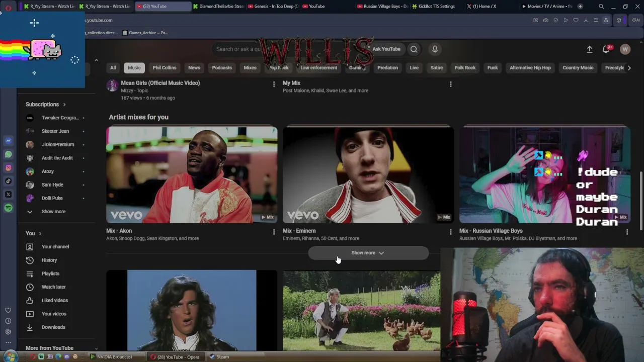Open Downloads in YouTube sidebar

click(x=53, y=327)
